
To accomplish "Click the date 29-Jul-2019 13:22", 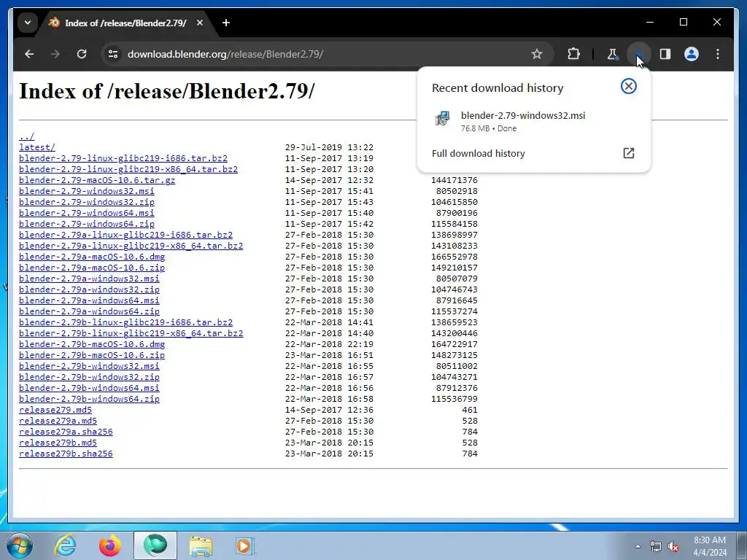I will coord(329,147).
